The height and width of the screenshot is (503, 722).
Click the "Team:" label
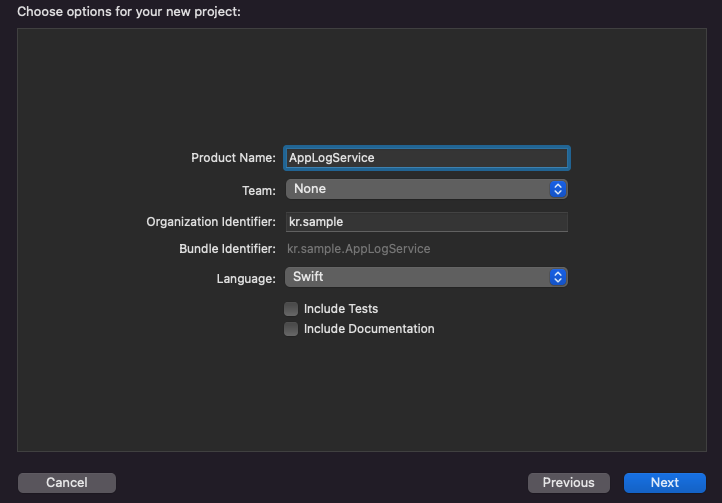pos(258,188)
